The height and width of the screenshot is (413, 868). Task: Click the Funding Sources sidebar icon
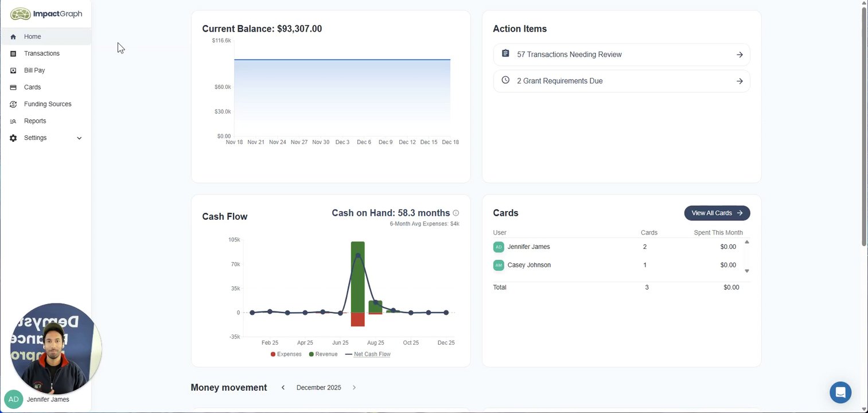[13, 104]
